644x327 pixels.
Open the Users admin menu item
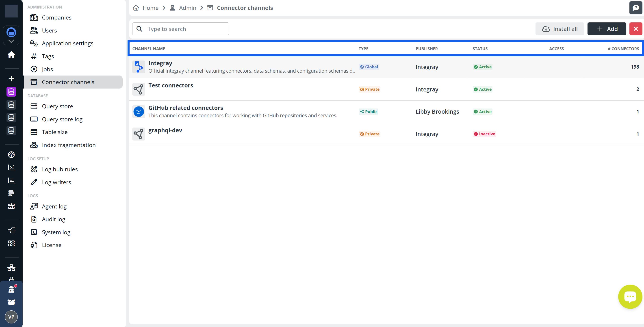coord(49,30)
